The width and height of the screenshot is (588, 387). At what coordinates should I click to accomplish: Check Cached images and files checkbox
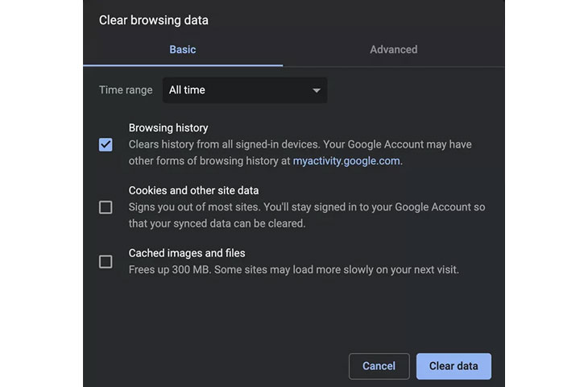click(106, 262)
